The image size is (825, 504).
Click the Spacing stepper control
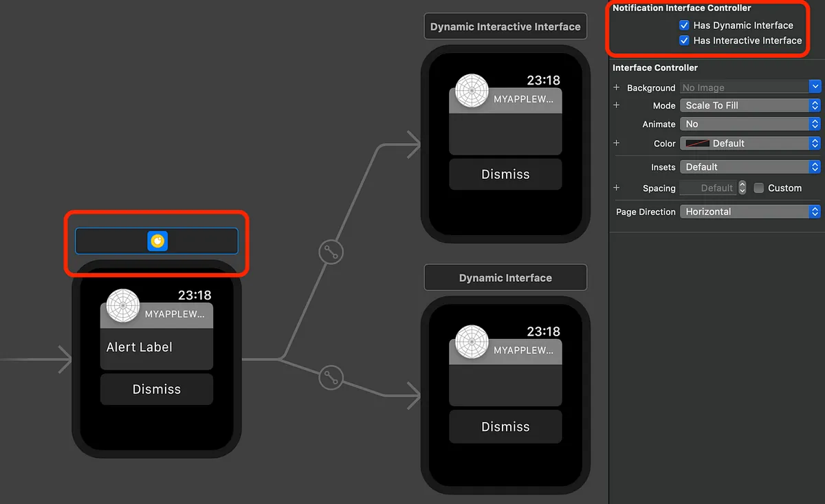click(742, 188)
